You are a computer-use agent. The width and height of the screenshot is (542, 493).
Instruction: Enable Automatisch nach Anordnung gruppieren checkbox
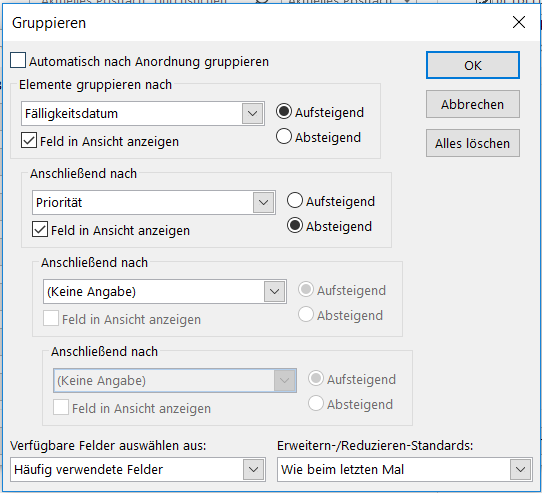[x=18, y=61]
